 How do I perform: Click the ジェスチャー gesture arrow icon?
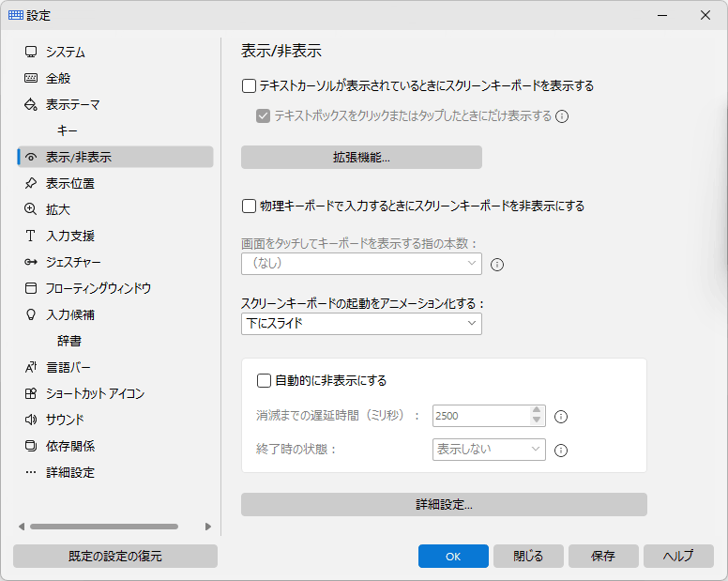[x=31, y=262]
